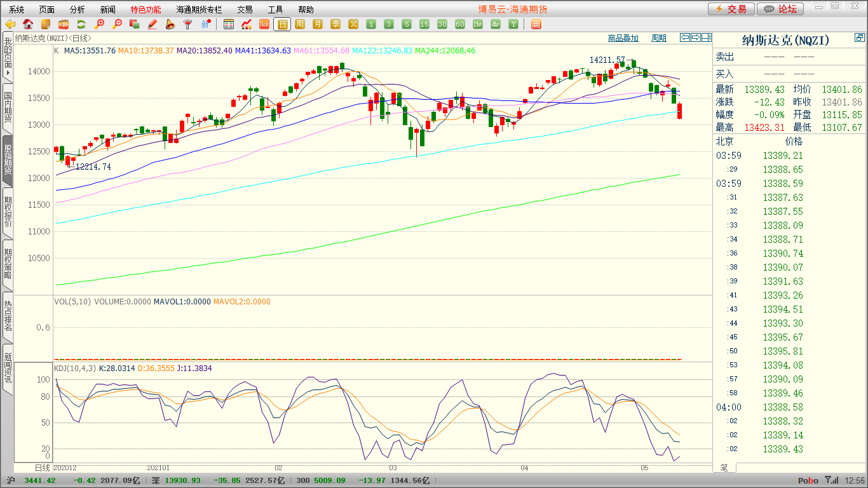Open the 系统 menu
Viewport: 868px width, 488px height.
pyautogui.click(x=17, y=10)
